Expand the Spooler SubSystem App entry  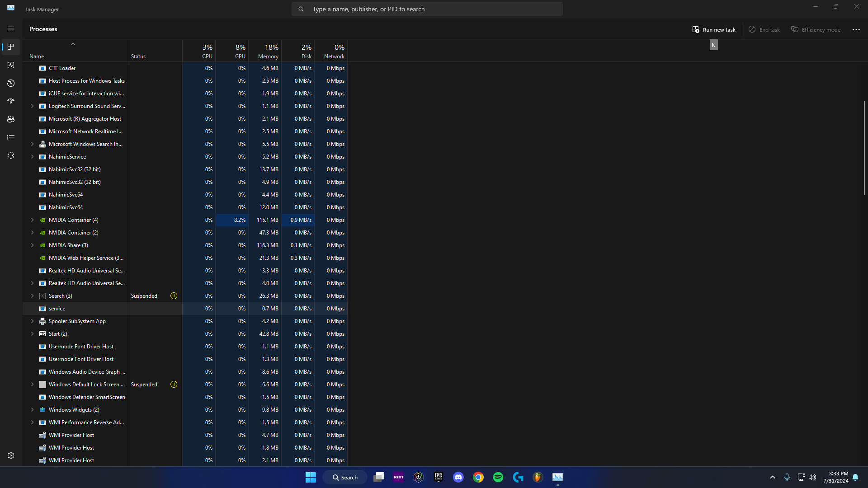pos(32,321)
